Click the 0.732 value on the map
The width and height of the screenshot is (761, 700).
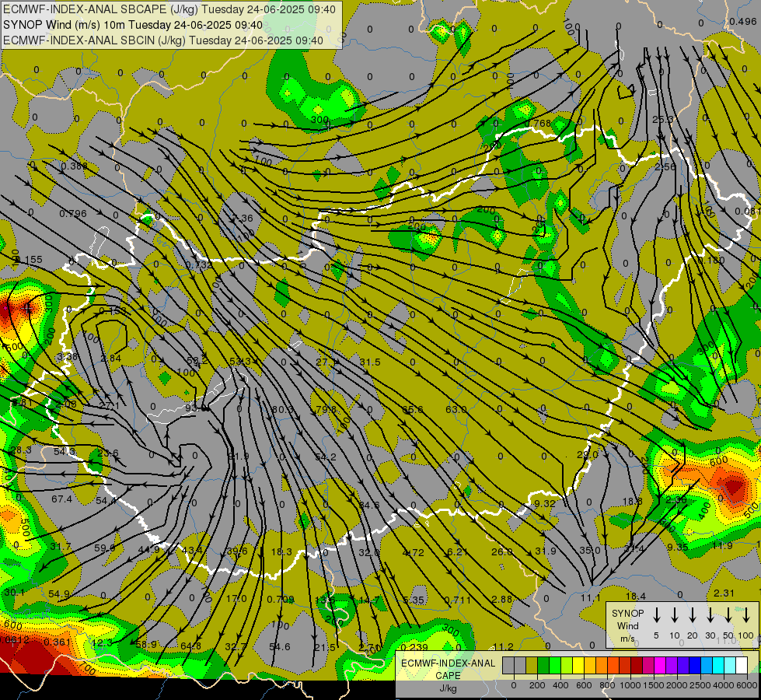tap(199, 265)
